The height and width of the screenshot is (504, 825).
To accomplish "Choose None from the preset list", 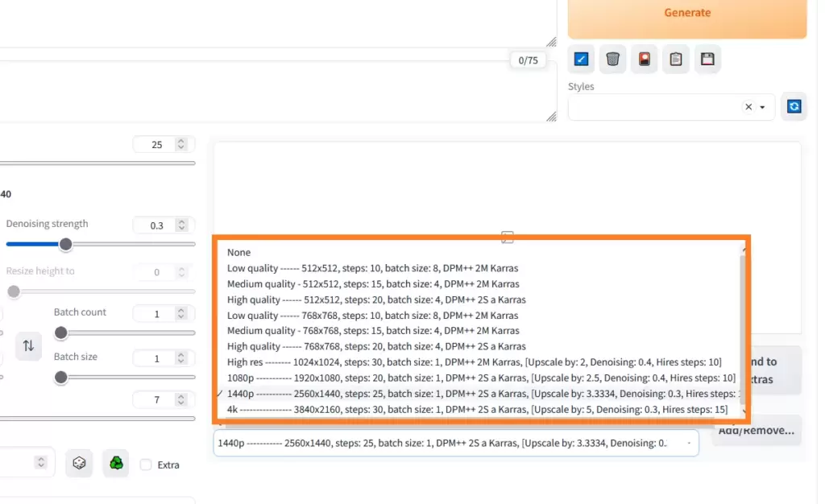I will (238, 252).
